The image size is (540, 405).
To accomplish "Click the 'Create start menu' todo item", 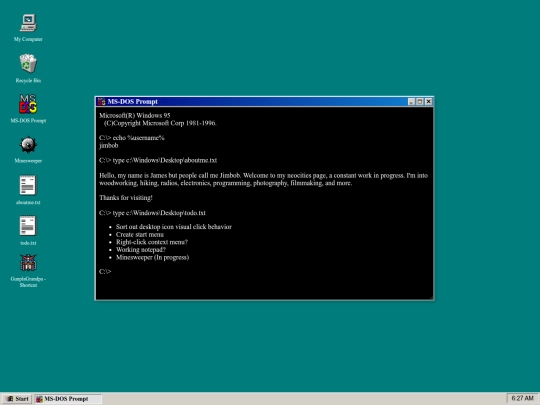I will coord(140,235).
